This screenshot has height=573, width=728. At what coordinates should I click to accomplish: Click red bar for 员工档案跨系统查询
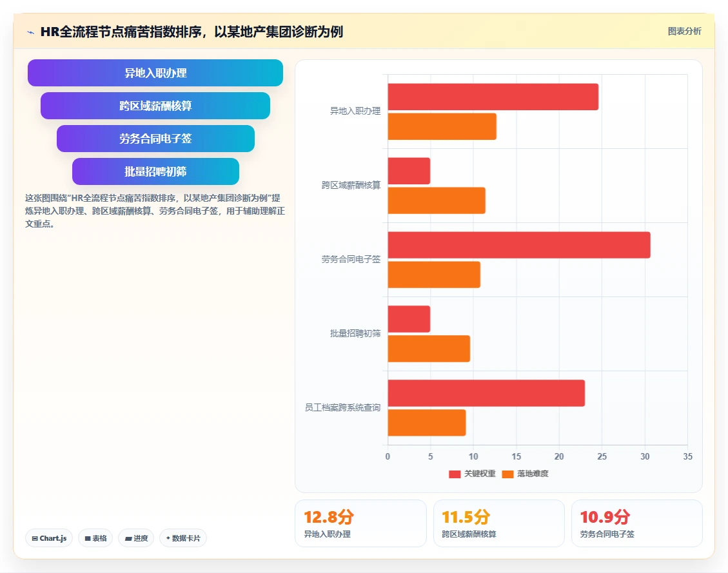(486, 393)
